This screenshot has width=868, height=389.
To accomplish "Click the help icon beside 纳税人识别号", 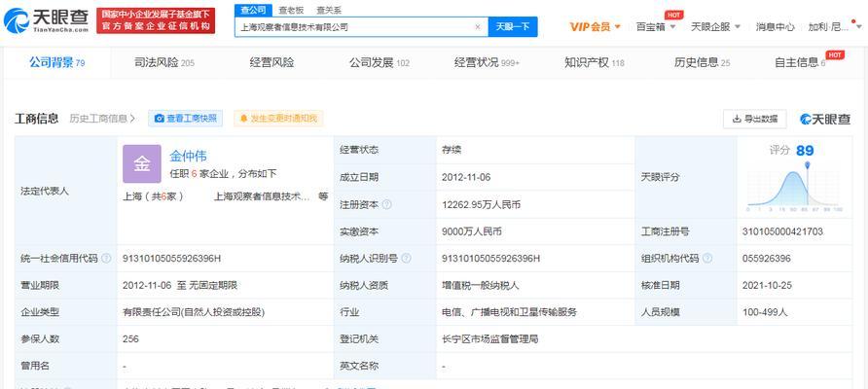I will tap(406, 259).
